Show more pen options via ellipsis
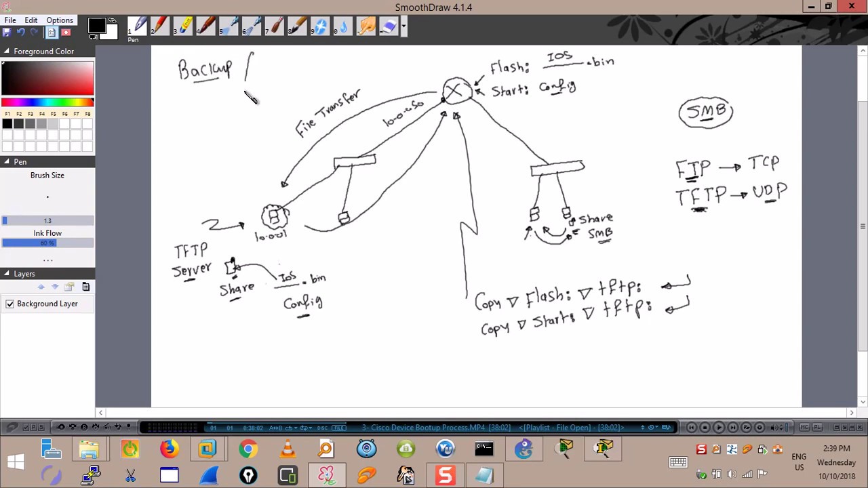 (x=47, y=260)
